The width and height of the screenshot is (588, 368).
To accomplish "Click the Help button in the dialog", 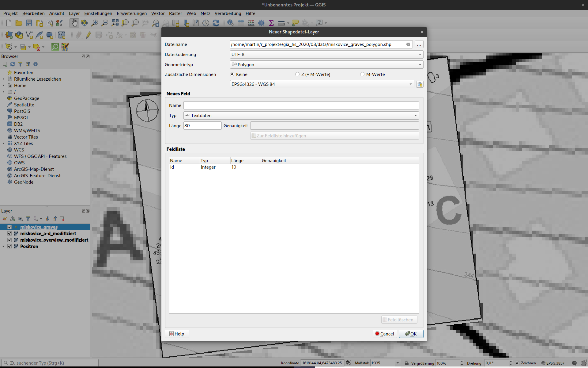I will [x=177, y=334].
